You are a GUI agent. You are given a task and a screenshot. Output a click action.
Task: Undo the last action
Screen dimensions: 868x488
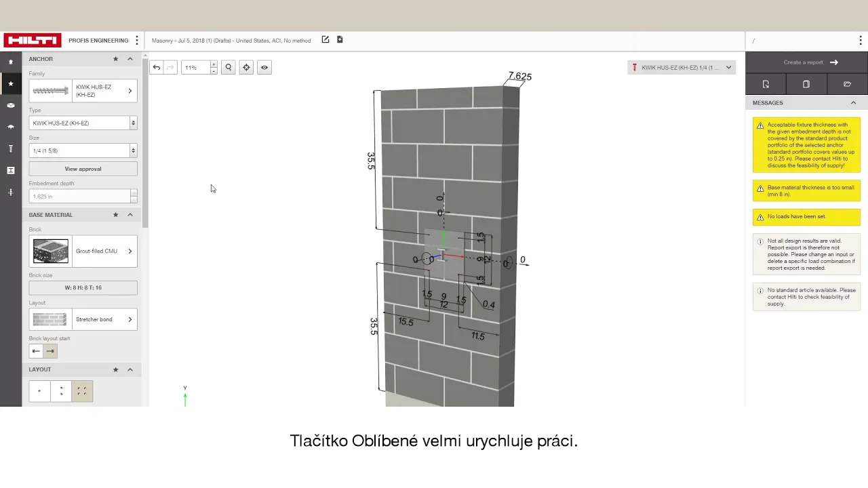[157, 68]
